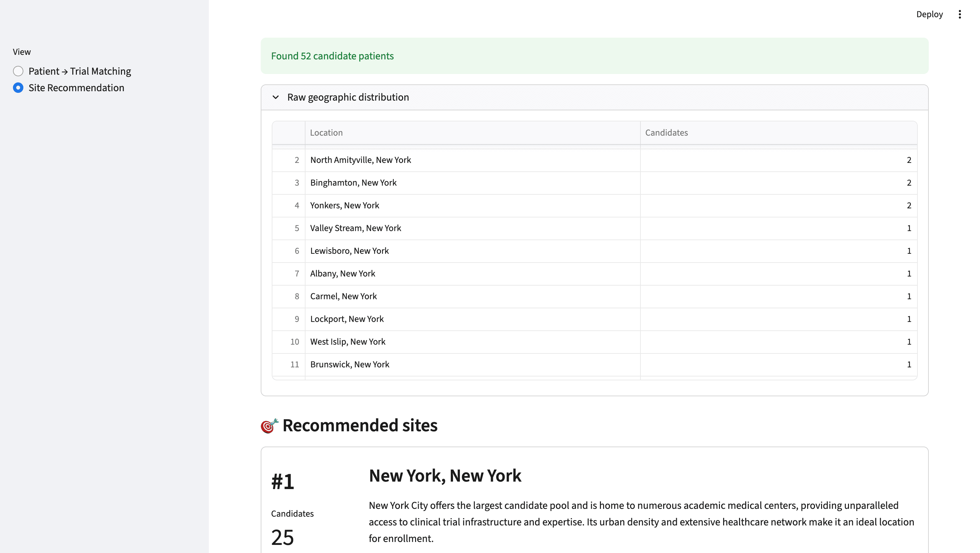The width and height of the screenshot is (980, 553).
Task: Select Carmel, New York cell
Action: pyautogui.click(x=472, y=297)
